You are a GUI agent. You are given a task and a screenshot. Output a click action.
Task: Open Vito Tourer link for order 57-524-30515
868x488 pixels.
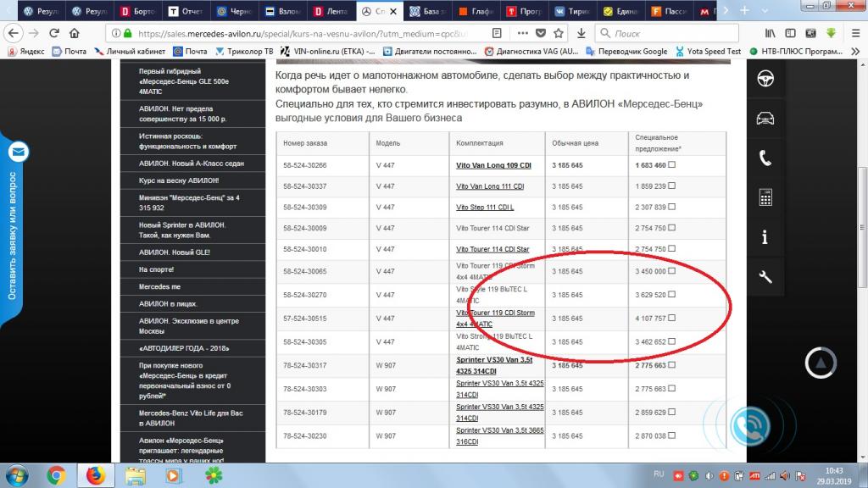(x=495, y=319)
